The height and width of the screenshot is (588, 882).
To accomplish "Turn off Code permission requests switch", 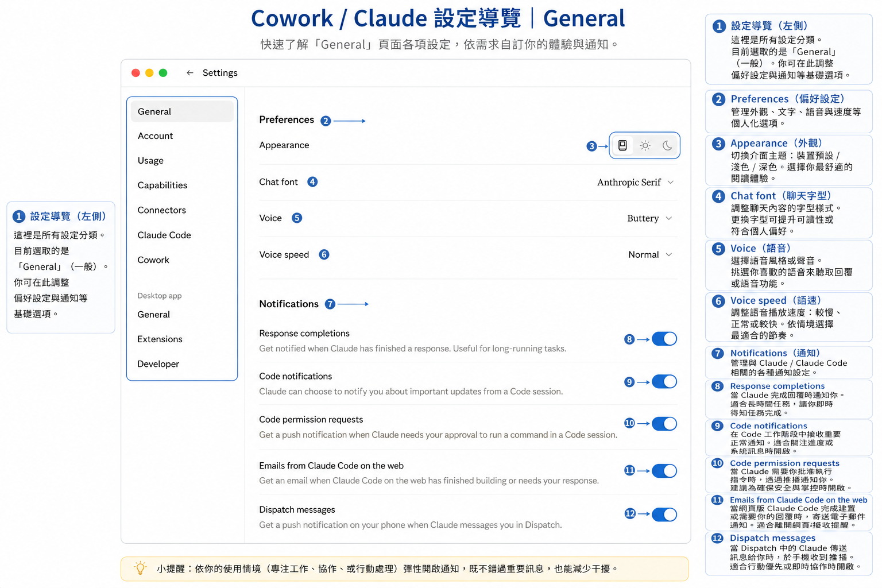I will (x=664, y=424).
